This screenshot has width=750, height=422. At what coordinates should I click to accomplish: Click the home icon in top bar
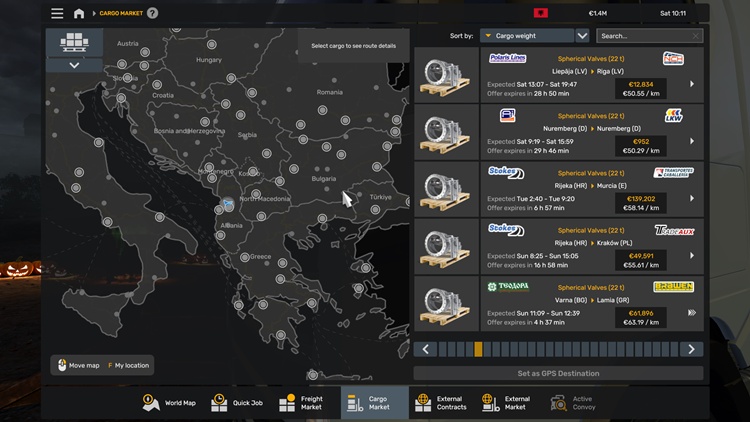[x=79, y=13]
